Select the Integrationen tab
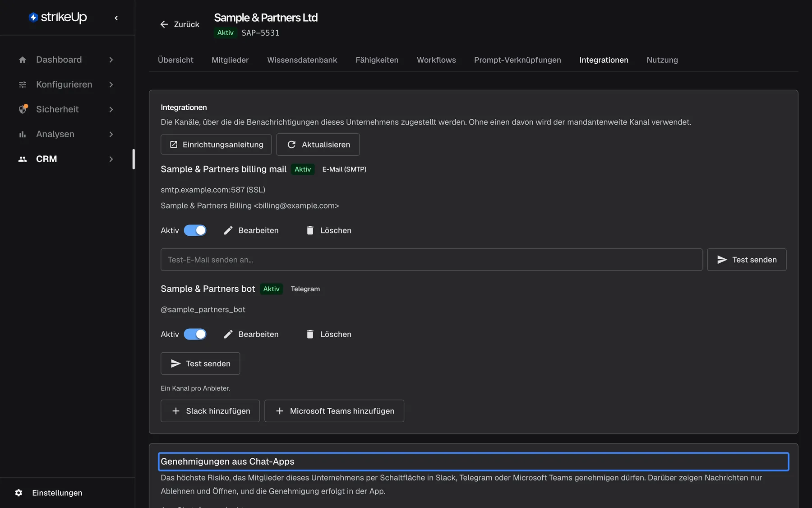This screenshot has height=508, width=812. click(604, 60)
